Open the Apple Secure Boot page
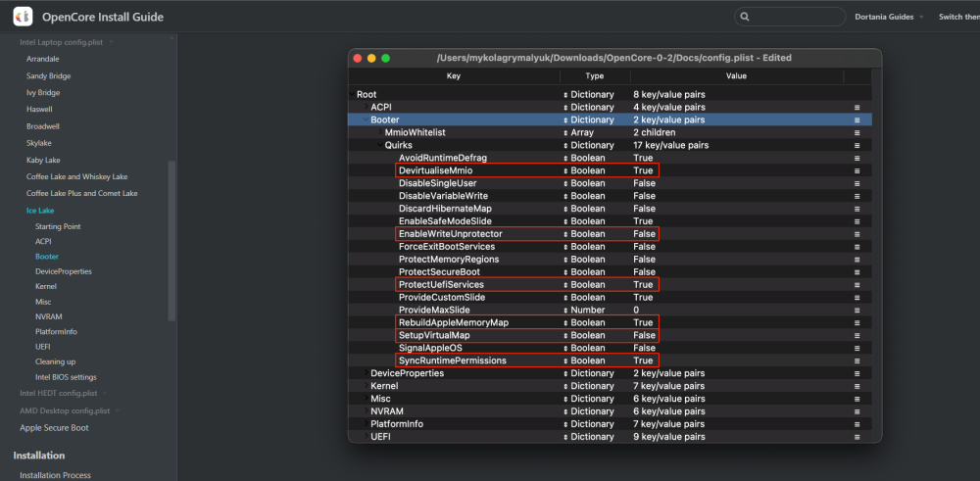The image size is (980, 481). point(54,428)
